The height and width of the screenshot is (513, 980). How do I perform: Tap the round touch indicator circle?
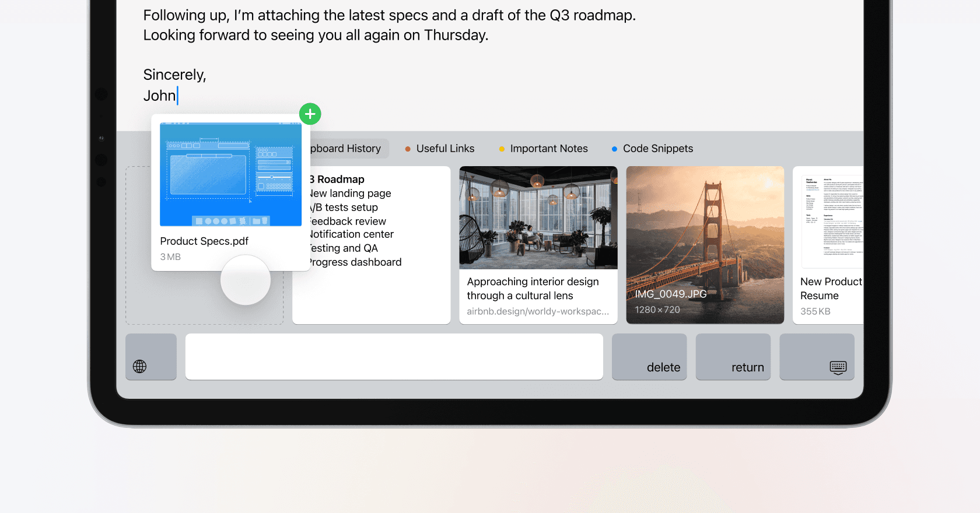[245, 280]
